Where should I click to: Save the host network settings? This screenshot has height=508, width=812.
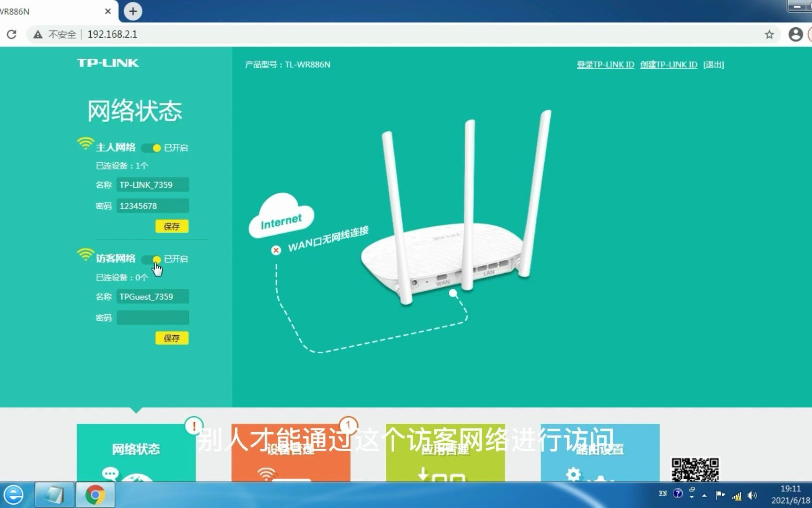pyautogui.click(x=172, y=226)
